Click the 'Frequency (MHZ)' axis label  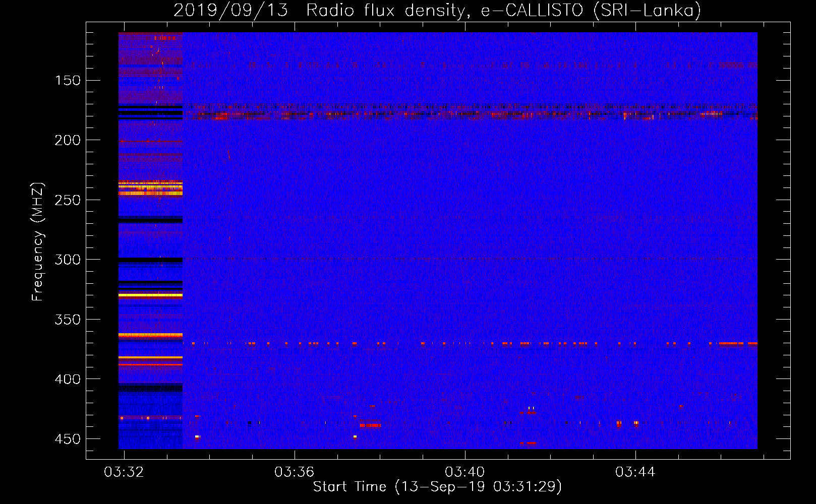pyautogui.click(x=38, y=241)
